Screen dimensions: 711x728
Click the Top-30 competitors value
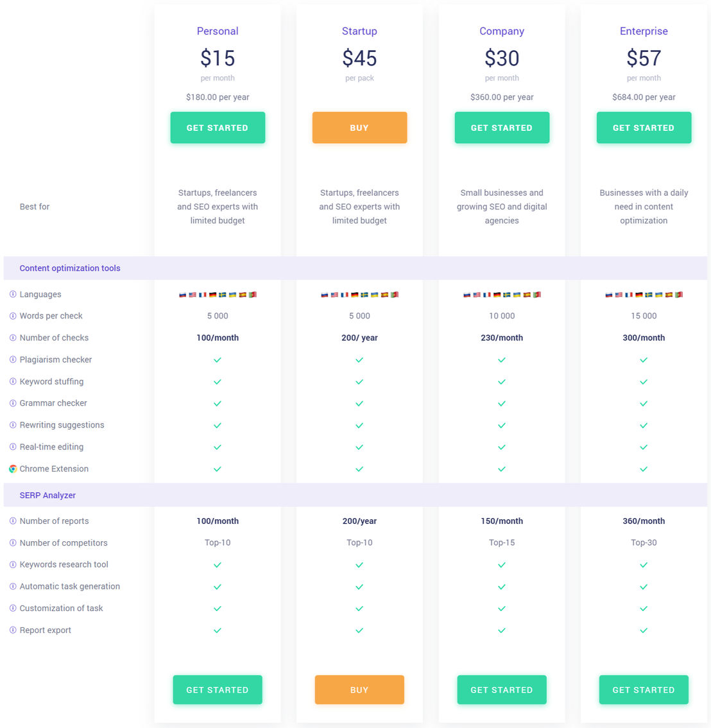[x=644, y=542]
